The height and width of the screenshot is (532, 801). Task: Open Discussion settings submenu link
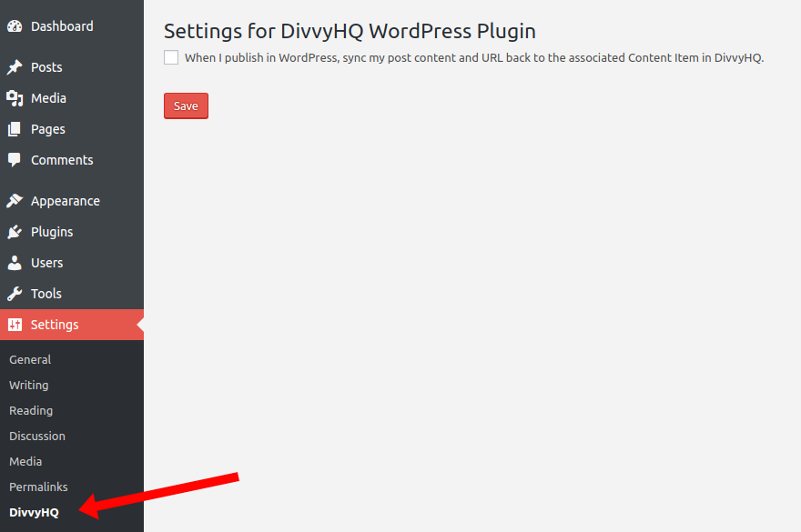(x=37, y=436)
